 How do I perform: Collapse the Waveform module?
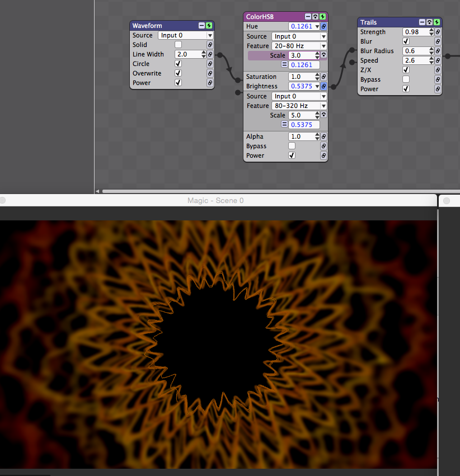[201, 26]
